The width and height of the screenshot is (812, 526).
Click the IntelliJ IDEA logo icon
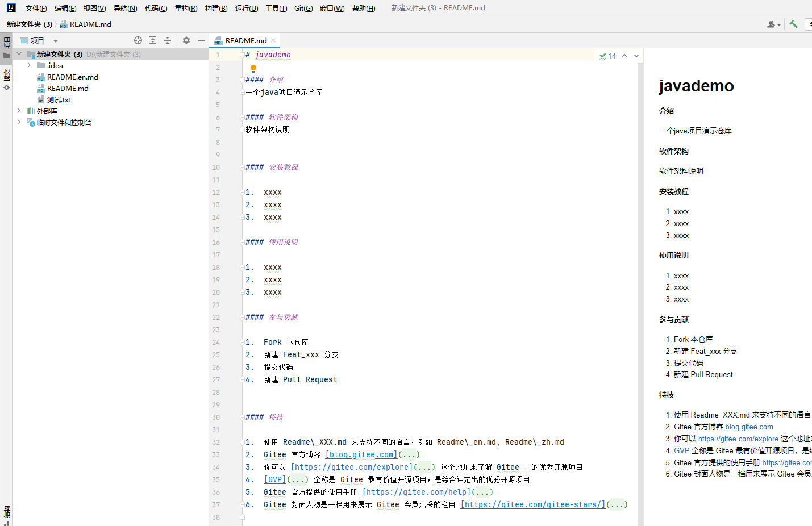11,8
